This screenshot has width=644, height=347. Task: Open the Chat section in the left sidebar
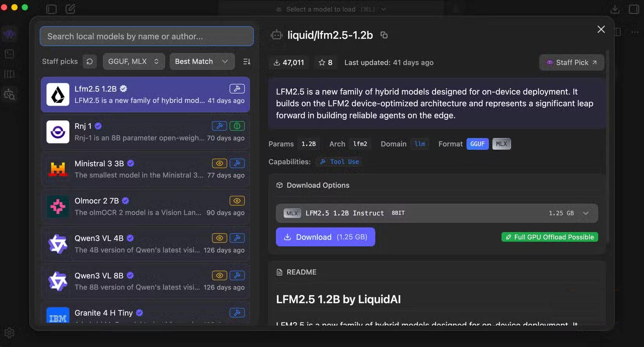9,34
